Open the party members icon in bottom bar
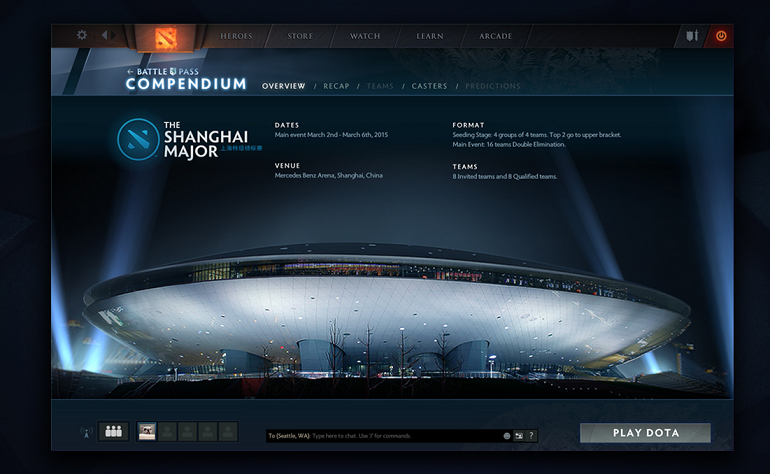The height and width of the screenshot is (474, 770). click(113, 431)
